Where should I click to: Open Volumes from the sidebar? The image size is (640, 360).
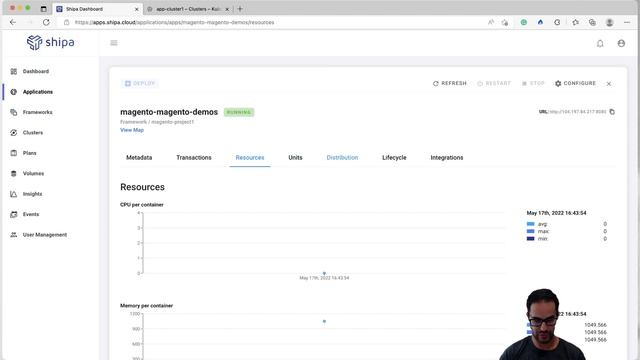point(33,173)
